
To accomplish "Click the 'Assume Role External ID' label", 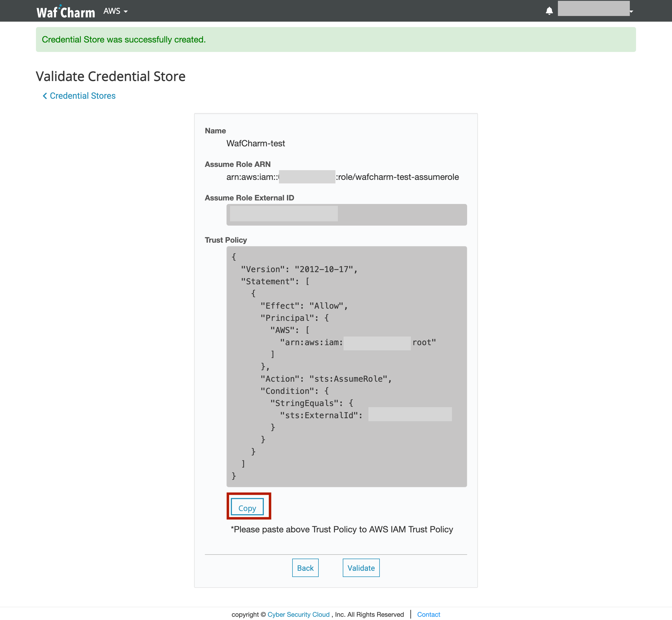I will (249, 198).
